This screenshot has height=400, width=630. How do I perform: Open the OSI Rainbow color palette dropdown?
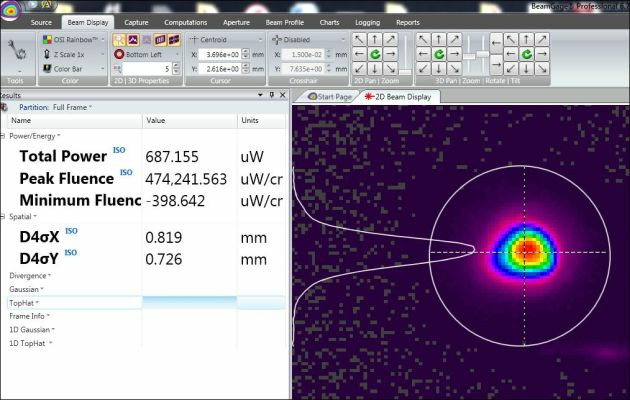[73, 39]
